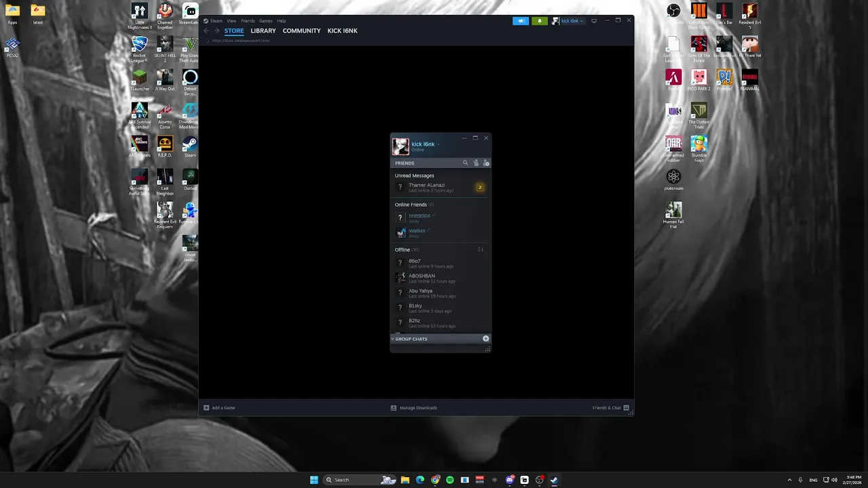
Task: Open Microsoft Edge from the taskbar
Action: coord(420,480)
